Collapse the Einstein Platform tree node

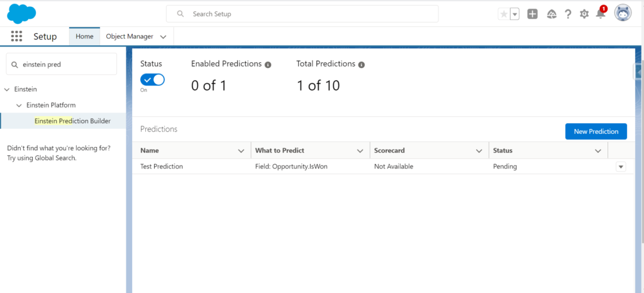(x=19, y=106)
